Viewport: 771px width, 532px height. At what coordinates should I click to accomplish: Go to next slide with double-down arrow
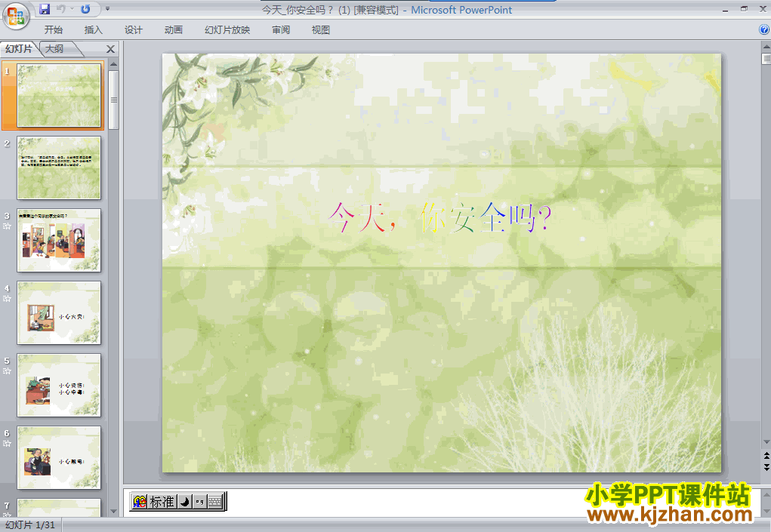766,467
